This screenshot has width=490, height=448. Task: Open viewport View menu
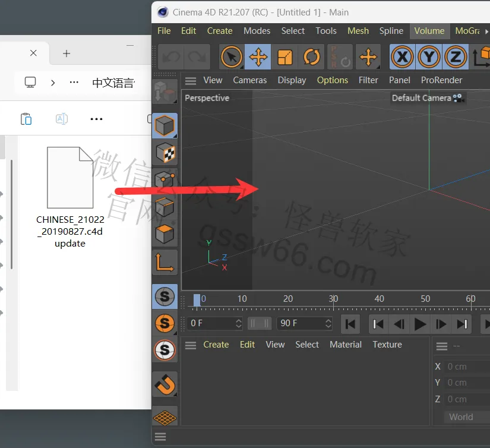pos(213,80)
